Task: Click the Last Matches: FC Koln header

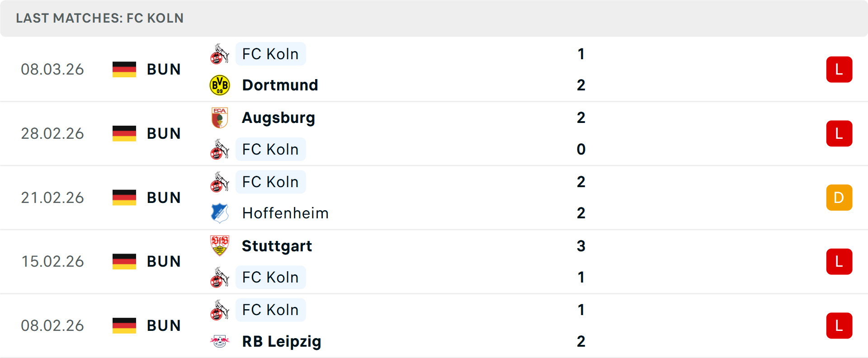Action: coord(100,18)
